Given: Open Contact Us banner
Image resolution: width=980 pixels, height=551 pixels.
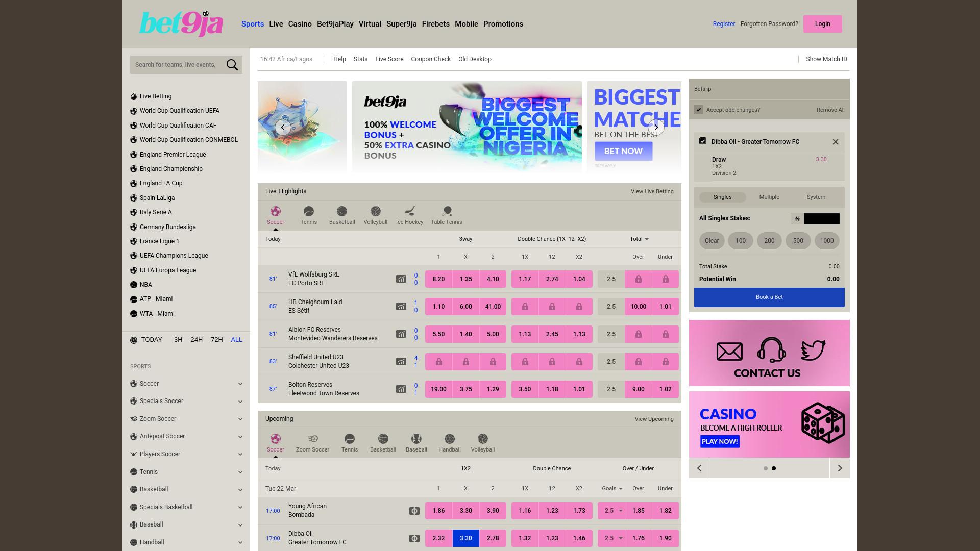Looking at the screenshot, I should pyautogui.click(x=769, y=353).
